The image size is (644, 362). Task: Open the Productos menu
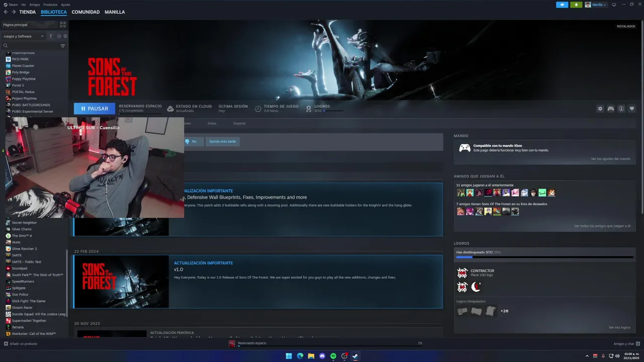pyautogui.click(x=50, y=5)
